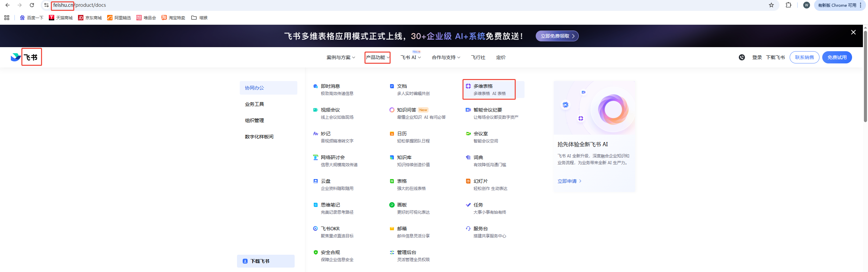The image size is (868, 272).
Task: Open 即时消息 product icon
Action: 315,86
